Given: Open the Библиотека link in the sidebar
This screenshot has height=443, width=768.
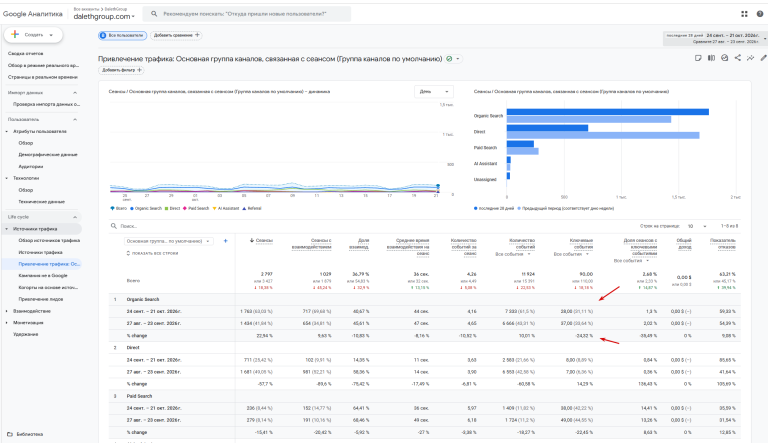Looking at the screenshot, I should point(29,434).
